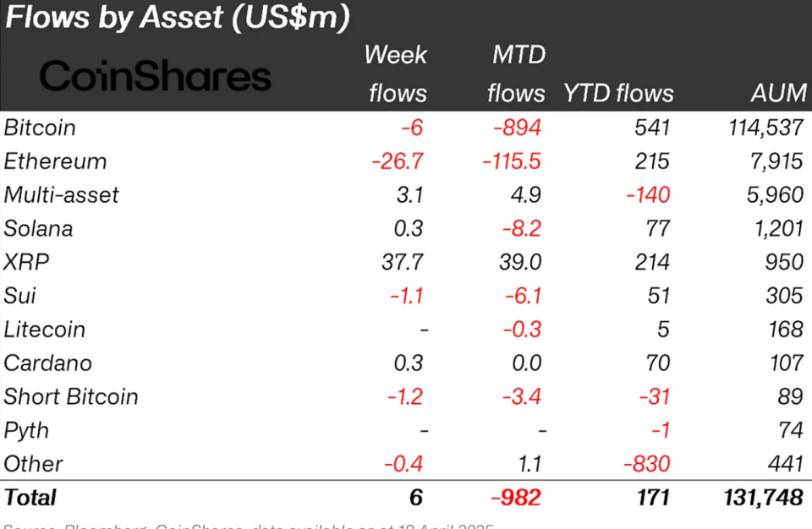The height and width of the screenshot is (529, 812).
Task: Click the AUM column header
Action: 778,93
